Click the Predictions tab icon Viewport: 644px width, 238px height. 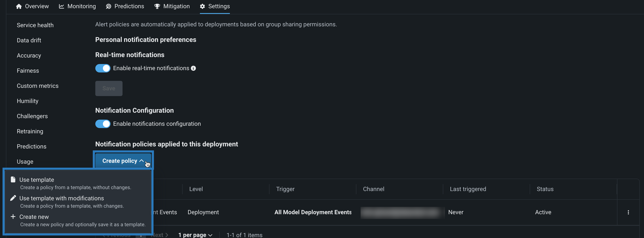109,6
